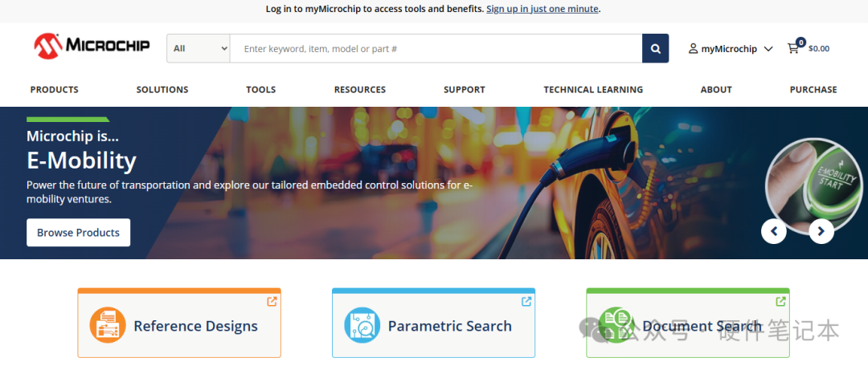Click the keyword search input field
The height and width of the screenshot is (366, 868).
coord(436,48)
